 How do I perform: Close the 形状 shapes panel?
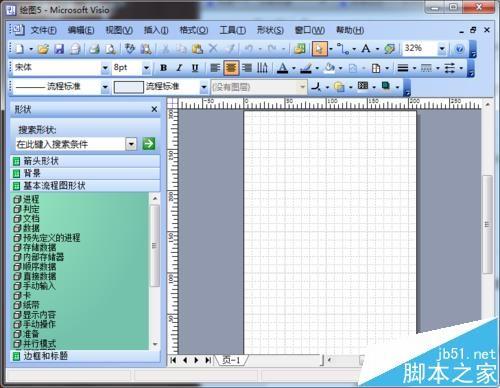(x=154, y=109)
